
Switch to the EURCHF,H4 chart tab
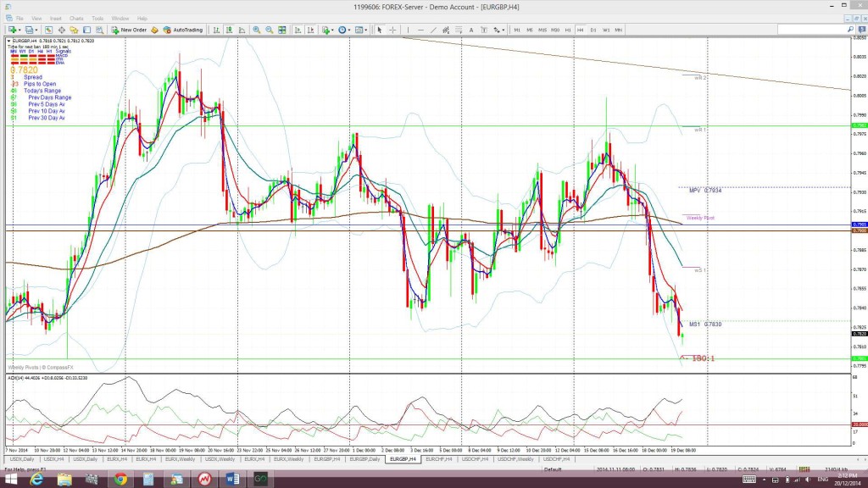[x=439, y=459]
